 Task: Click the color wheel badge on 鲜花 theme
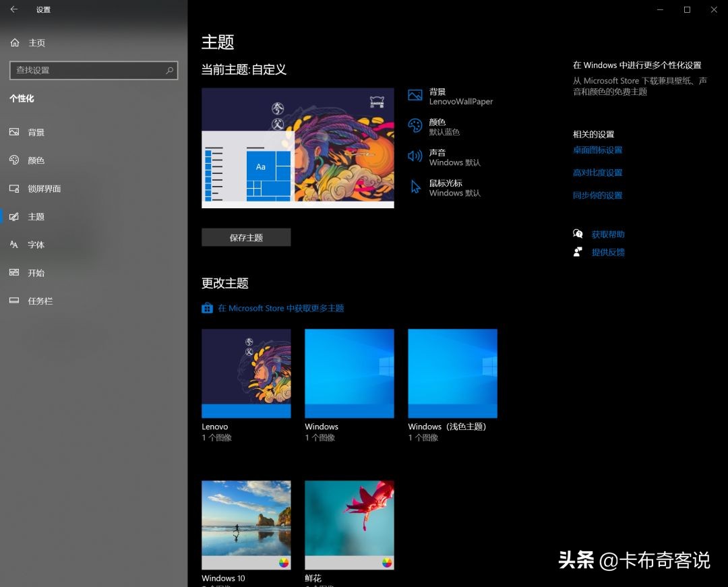pos(387,563)
